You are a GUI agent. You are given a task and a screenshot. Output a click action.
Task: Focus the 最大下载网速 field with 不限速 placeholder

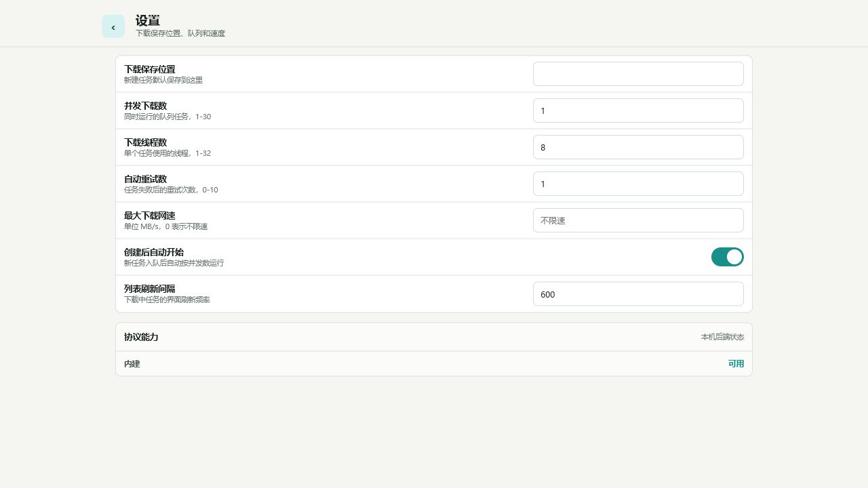638,220
